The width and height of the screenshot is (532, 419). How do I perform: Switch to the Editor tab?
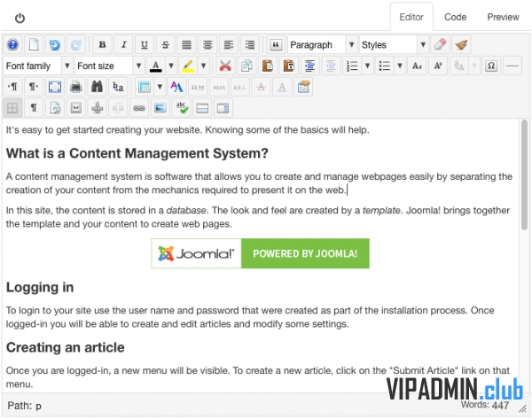[411, 17]
